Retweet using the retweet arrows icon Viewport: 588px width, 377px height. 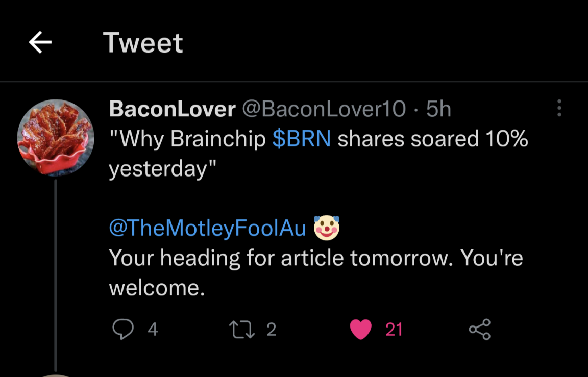242,329
